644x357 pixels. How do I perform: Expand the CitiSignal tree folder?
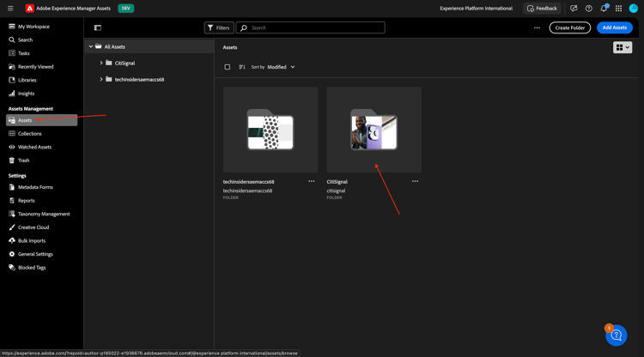point(101,64)
